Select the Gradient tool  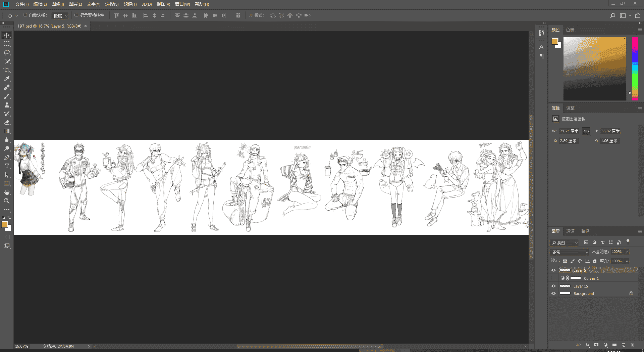click(x=7, y=131)
